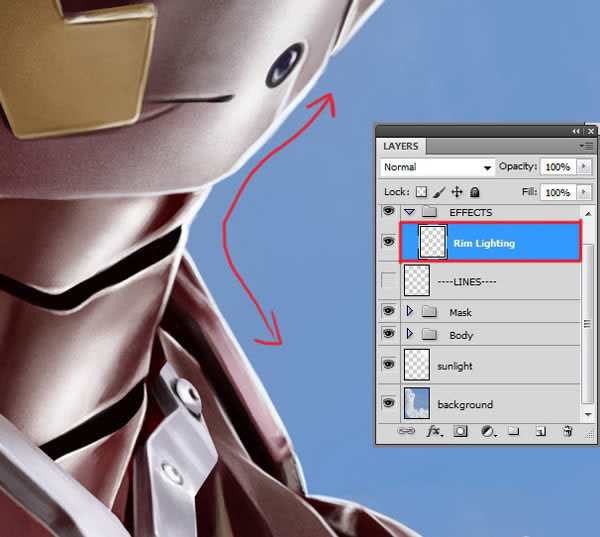Open the Opacity slider arrow

click(584, 167)
